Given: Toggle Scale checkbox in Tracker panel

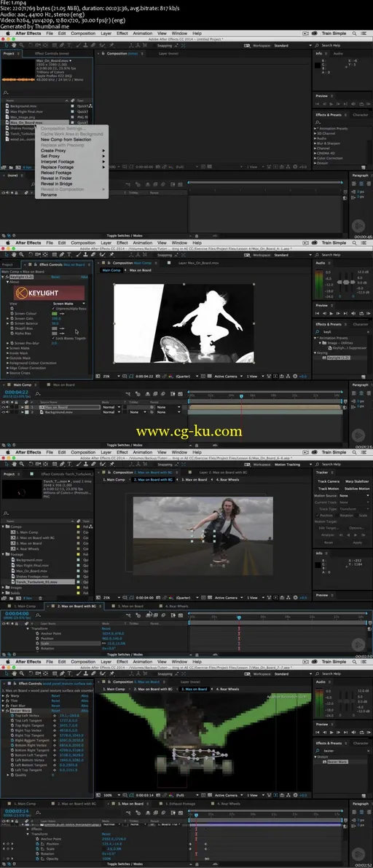Looking at the screenshot, I should pyautogui.click(x=357, y=516).
